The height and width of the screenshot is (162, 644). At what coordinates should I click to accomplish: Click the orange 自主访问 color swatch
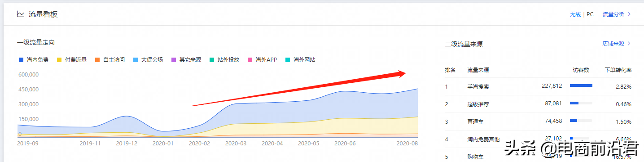[97, 59]
